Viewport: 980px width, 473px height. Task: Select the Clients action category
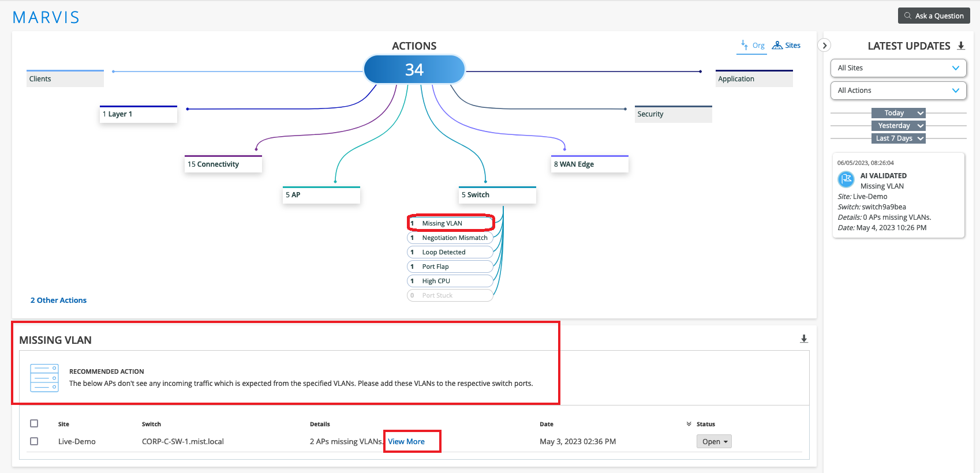pyautogui.click(x=65, y=78)
